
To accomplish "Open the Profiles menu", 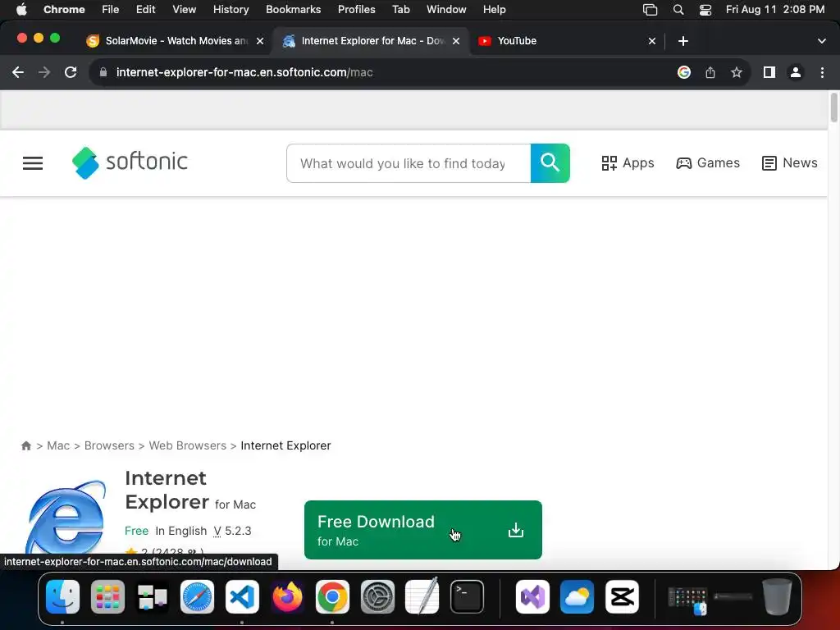I will (x=356, y=10).
